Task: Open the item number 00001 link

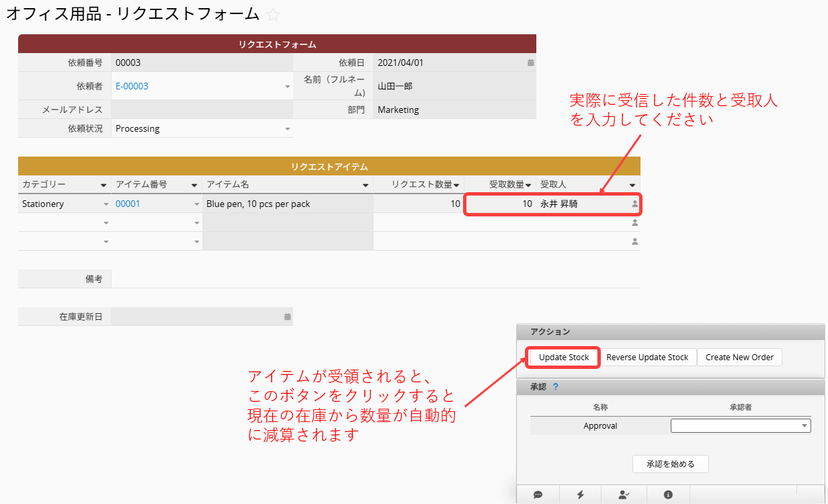Action: pyautogui.click(x=128, y=204)
